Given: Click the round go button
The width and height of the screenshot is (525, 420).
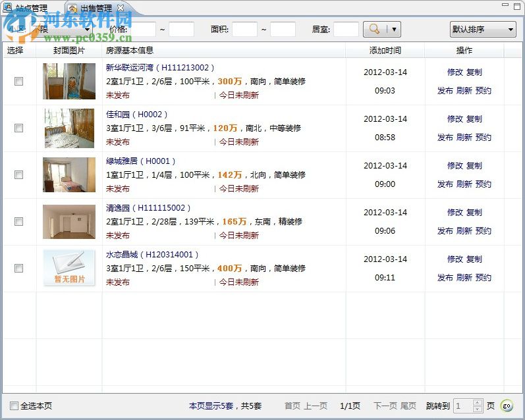Looking at the screenshot, I should (x=507, y=406).
